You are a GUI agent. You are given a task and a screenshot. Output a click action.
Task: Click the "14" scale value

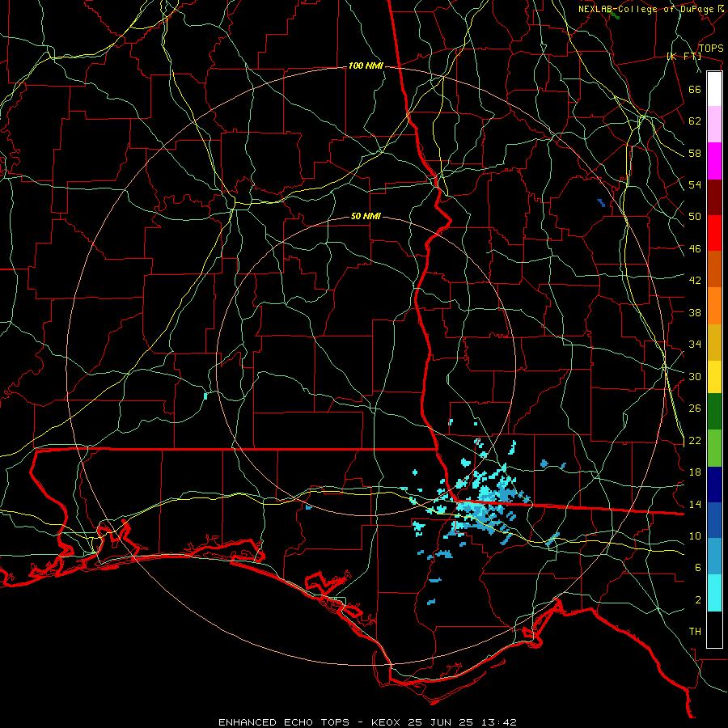(695, 504)
